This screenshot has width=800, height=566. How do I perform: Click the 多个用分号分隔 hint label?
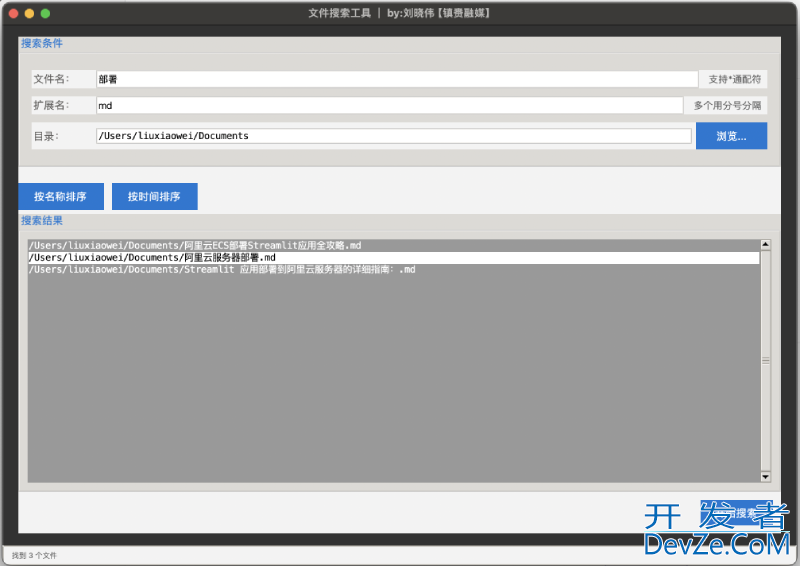click(x=727, y=105)
